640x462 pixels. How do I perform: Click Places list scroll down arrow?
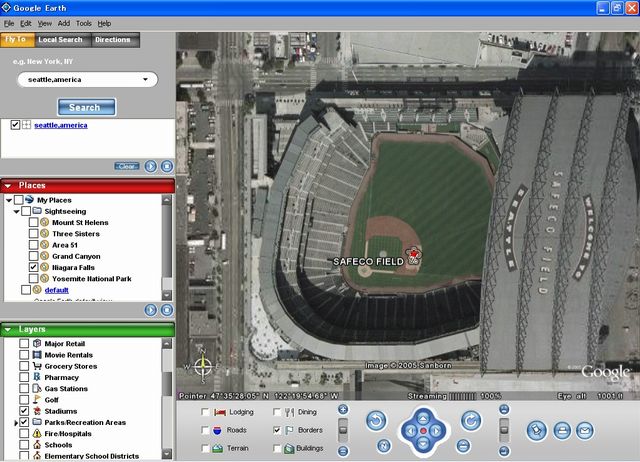pos(167,295)
